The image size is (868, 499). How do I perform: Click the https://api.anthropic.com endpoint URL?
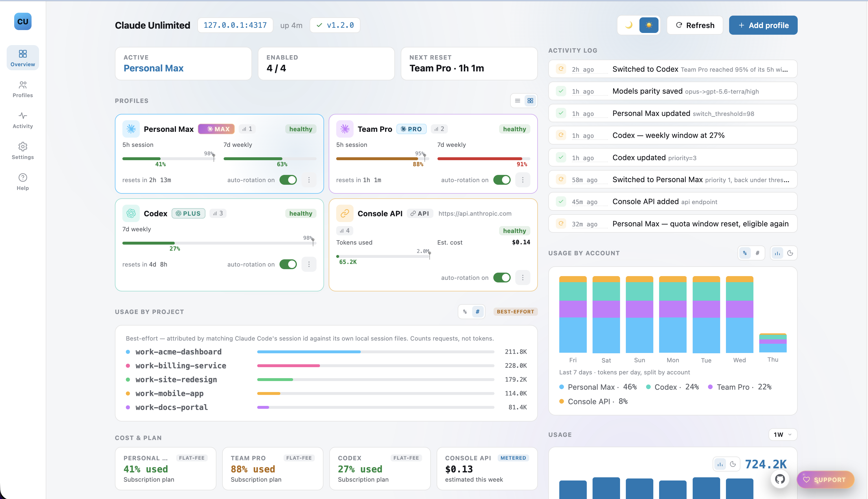click(475, 213)
